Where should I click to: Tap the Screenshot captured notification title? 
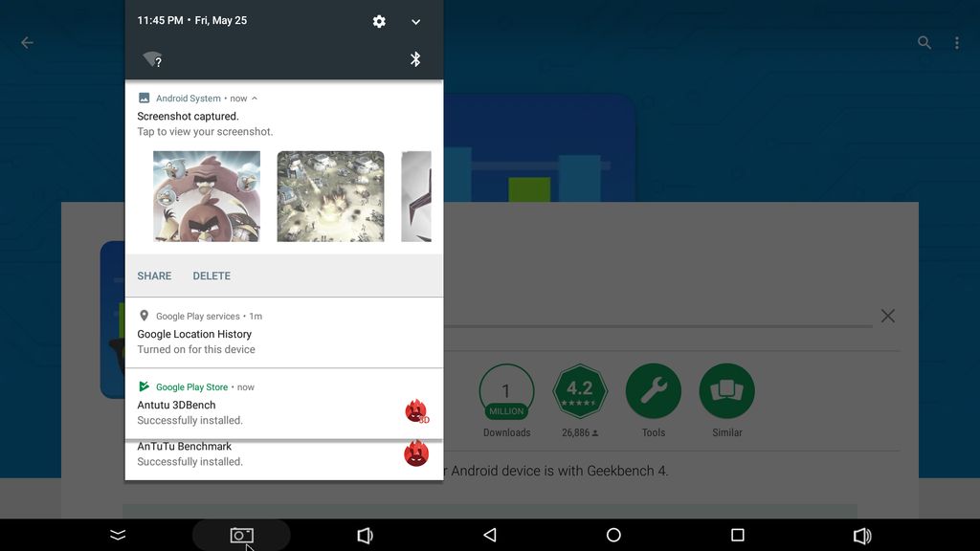[189, 116]
